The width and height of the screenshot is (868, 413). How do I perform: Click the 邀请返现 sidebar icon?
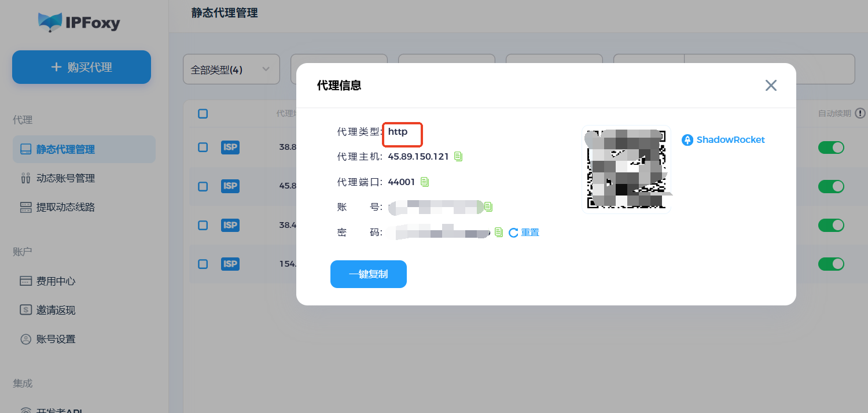25,310
